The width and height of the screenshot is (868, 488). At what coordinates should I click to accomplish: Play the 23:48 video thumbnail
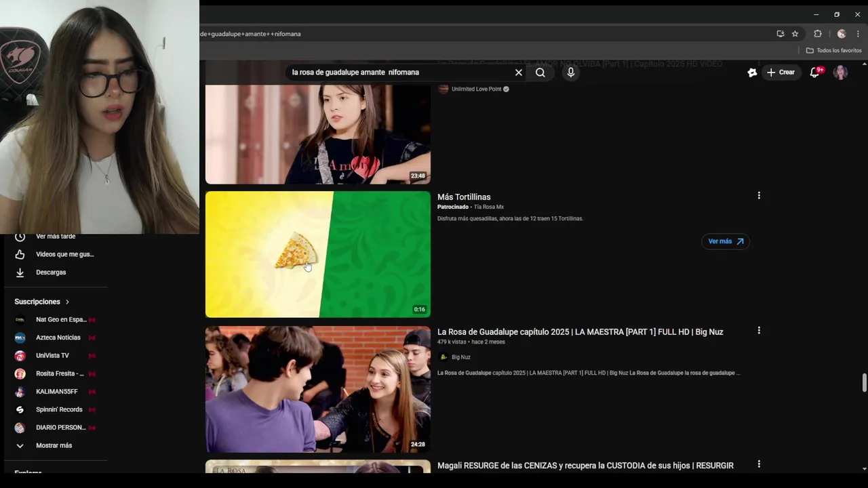[x=318, y=134]
